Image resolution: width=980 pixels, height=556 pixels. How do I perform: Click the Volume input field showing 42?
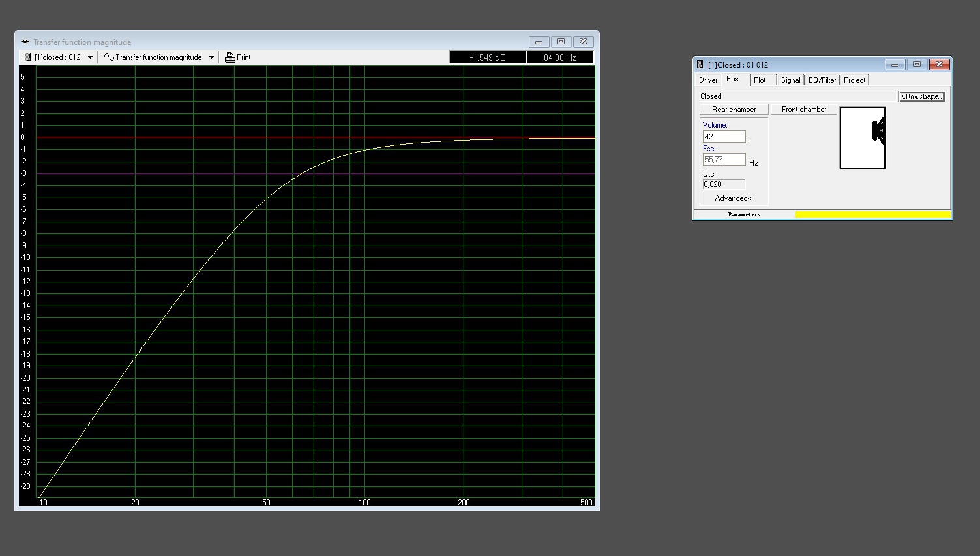point(724,137)
